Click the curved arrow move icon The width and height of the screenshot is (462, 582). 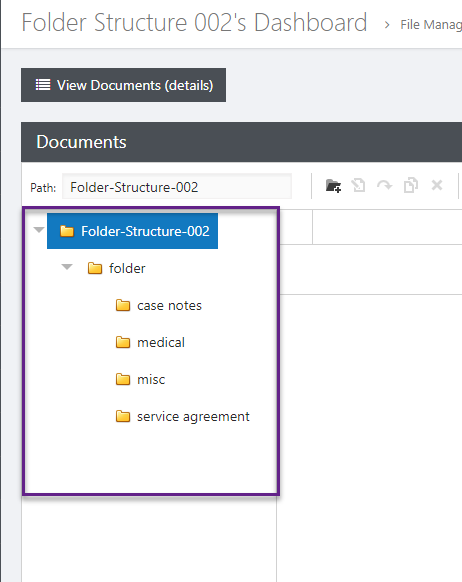(x=384, y=185)
